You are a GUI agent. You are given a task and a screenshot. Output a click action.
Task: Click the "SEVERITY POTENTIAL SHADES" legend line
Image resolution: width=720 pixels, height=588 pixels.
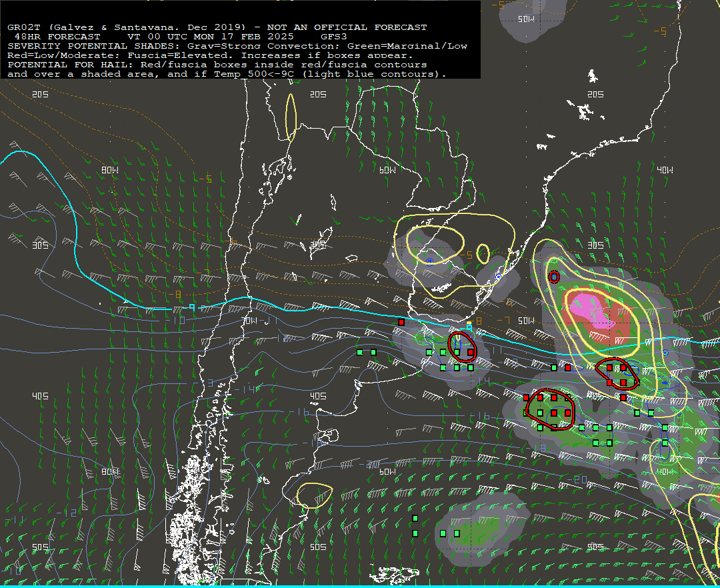click(x=237, y=46)
